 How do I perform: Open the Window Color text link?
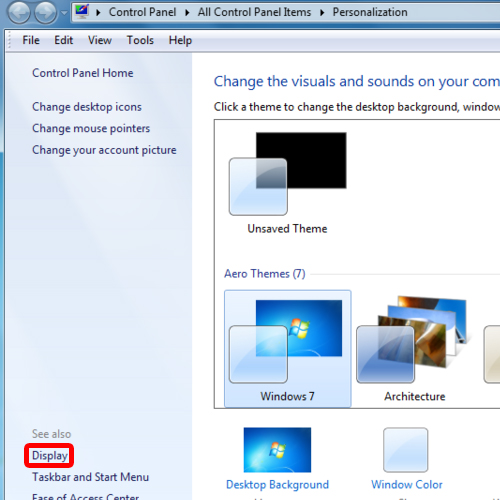[x=407, y=484]
